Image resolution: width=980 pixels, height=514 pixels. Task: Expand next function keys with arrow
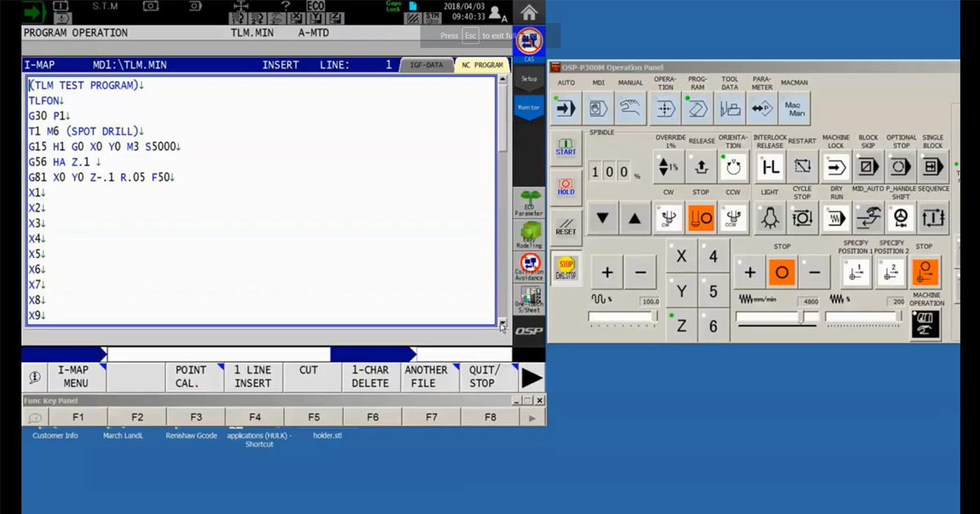coord(532,377)
